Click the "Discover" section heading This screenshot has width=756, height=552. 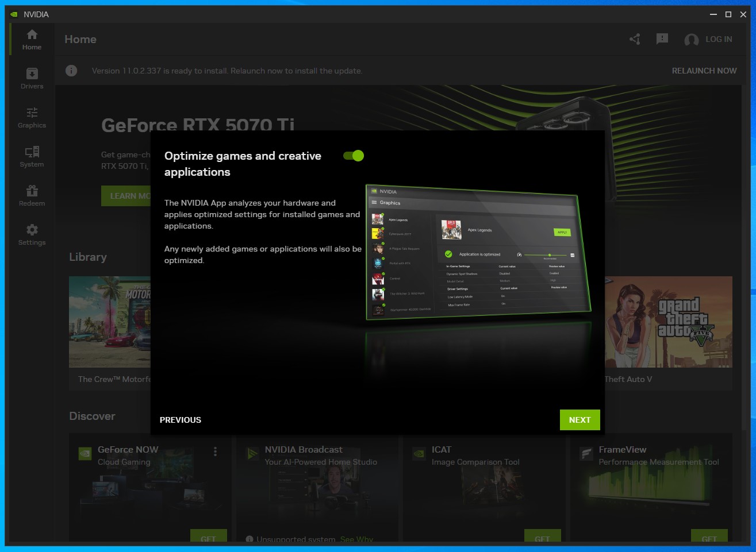point(92,416)
